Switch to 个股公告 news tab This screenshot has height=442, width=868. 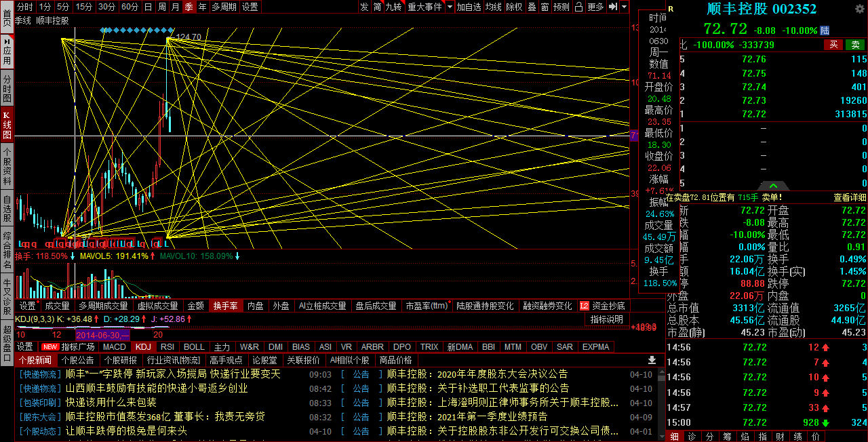click(78, 360)
